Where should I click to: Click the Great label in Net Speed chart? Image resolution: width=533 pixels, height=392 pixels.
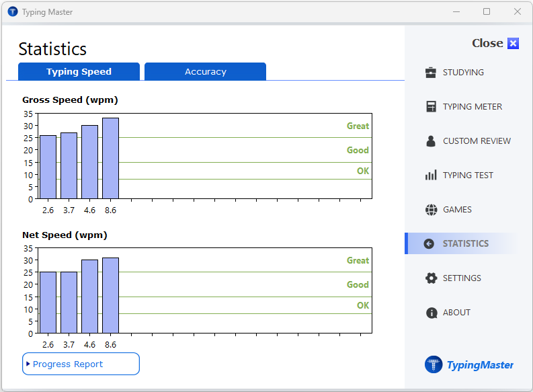click(x=358, y=260)
